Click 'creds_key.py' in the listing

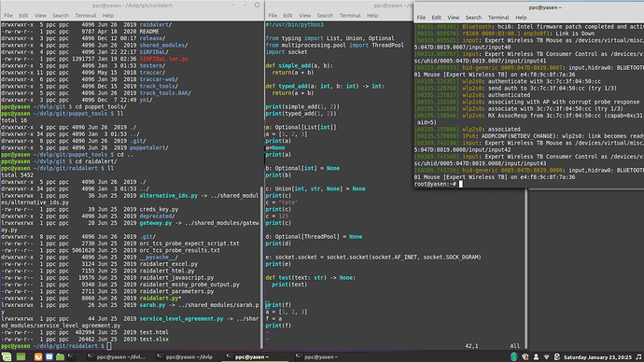pyautogui.click(x=159, y=209)
